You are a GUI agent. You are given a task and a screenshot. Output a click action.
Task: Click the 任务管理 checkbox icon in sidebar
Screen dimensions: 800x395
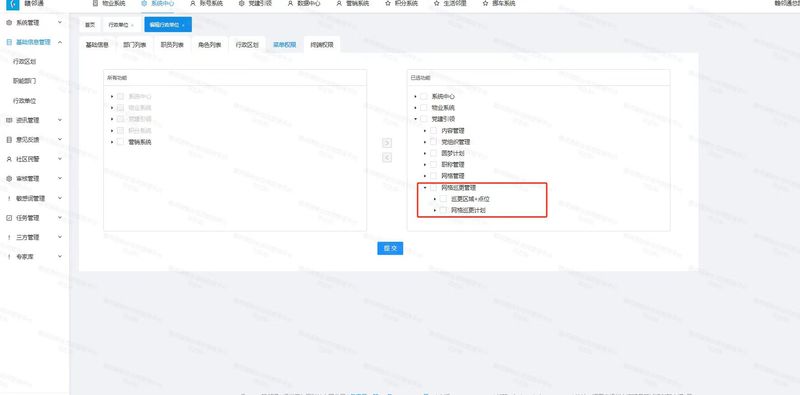click(x=9, y=218)
